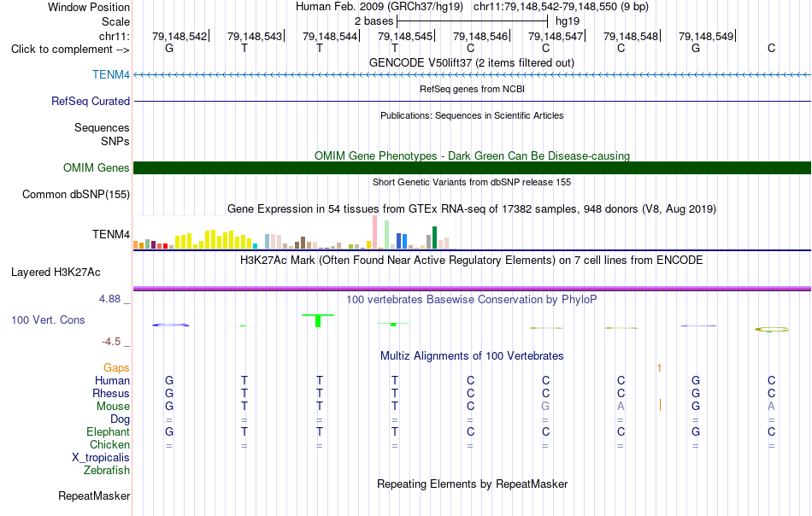
Task: Open the RefSeq Curated track label
Action: pos(90,101)
